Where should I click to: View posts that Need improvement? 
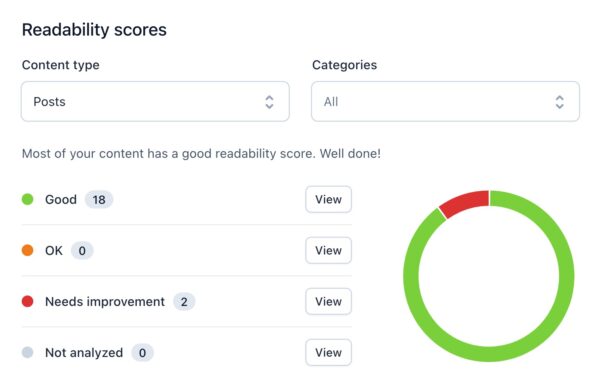click(328, 301)
